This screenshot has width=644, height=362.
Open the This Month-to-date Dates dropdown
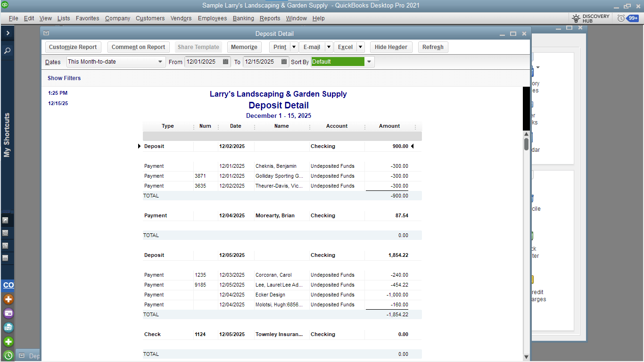pyautogui.click(x=159, y=62)
